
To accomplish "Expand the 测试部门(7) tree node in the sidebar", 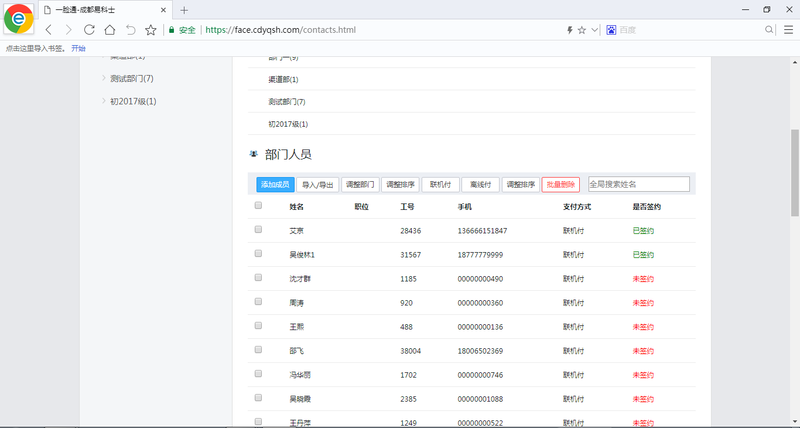I will tap(103, 78).
